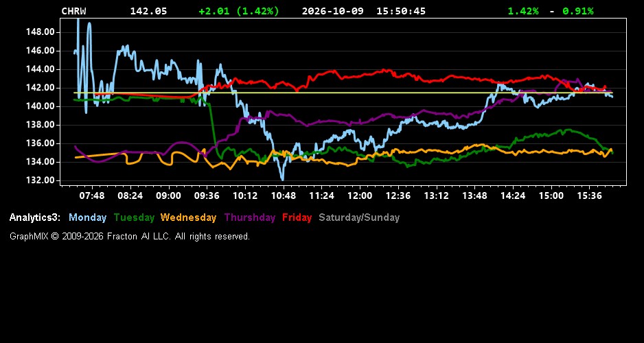Click the +2.01 (1.42%) change value
Image resolution: width=644 pixels, height=343 pixels.
click(239, 11)
